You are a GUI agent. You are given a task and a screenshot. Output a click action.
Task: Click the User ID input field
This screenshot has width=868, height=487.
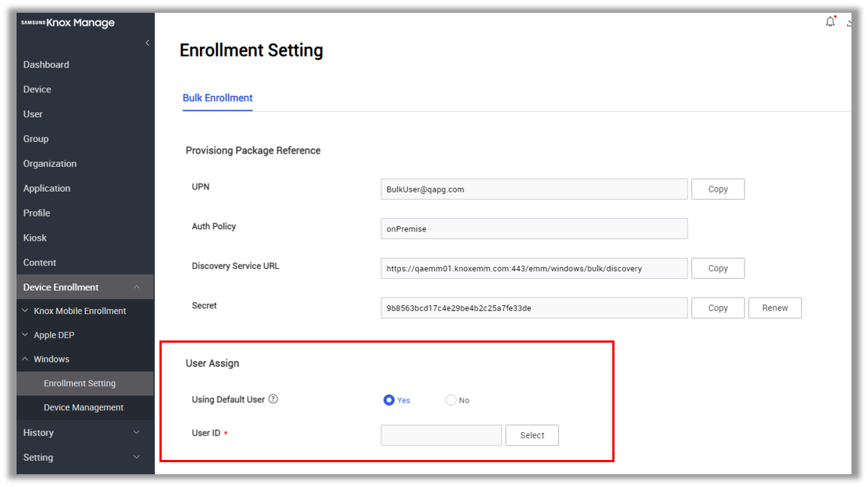tap(442, 435)
